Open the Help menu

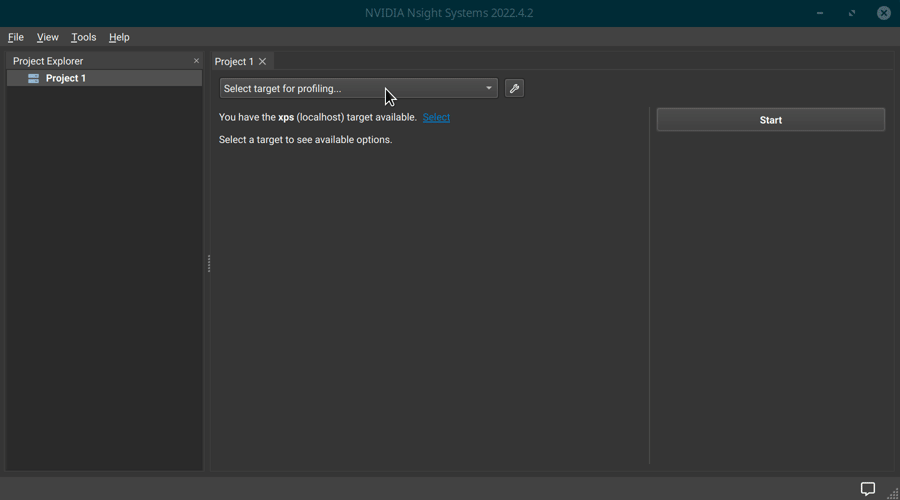tap(119, 37)
